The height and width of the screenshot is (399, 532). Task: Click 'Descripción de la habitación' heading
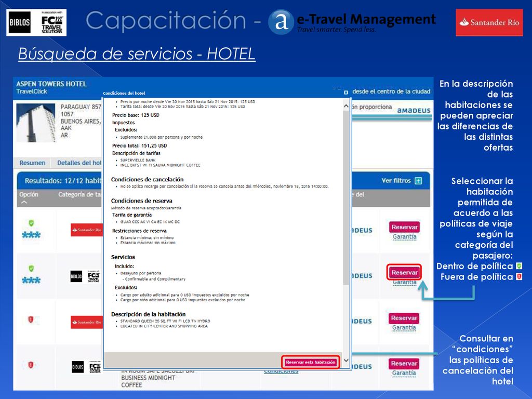[148, 314]
